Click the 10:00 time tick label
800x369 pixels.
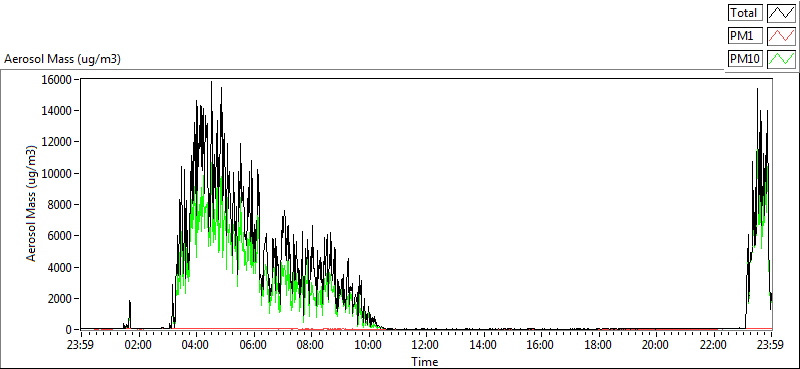(368, 344)
